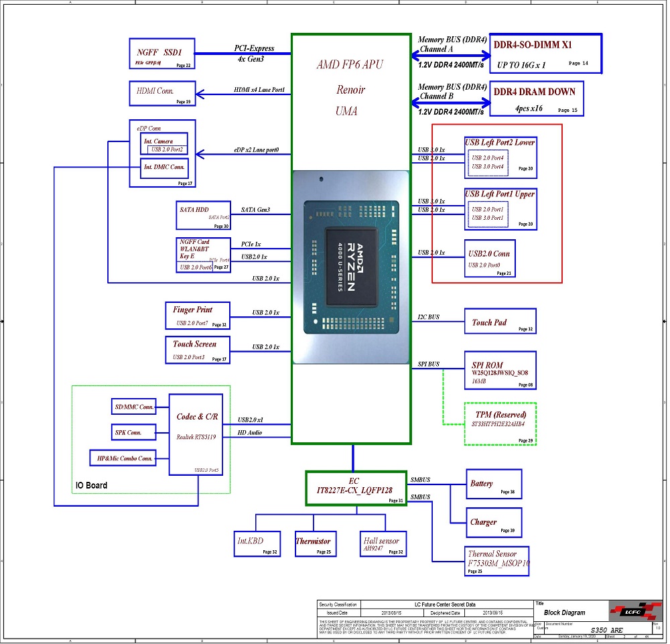Click the I2C BUS label

[x=429, y=317]
